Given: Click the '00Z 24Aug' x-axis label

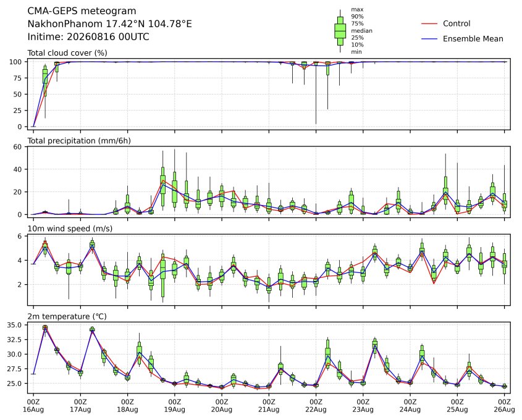Looking at the screenshot, I should pyautogui.click(x=410, y=406).
